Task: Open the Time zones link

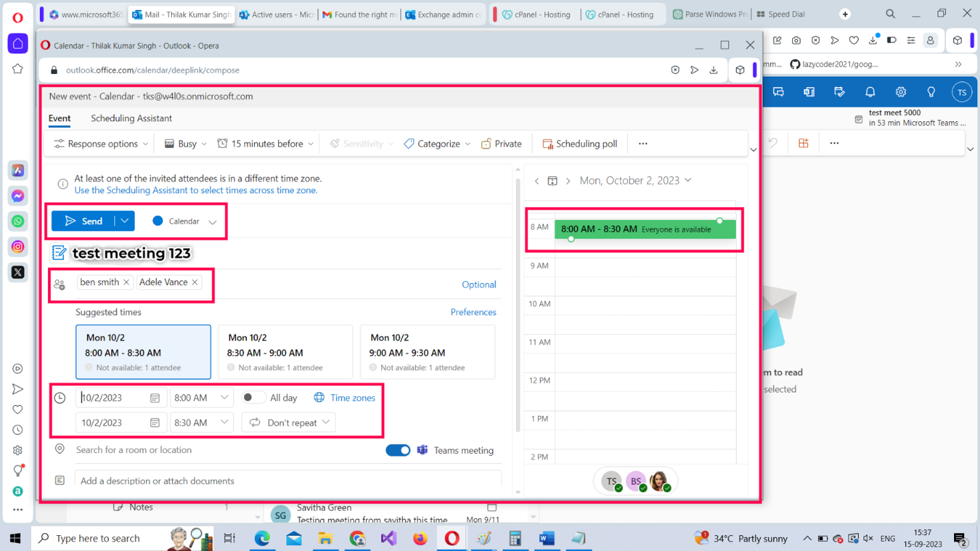Action: pos(352,397)
